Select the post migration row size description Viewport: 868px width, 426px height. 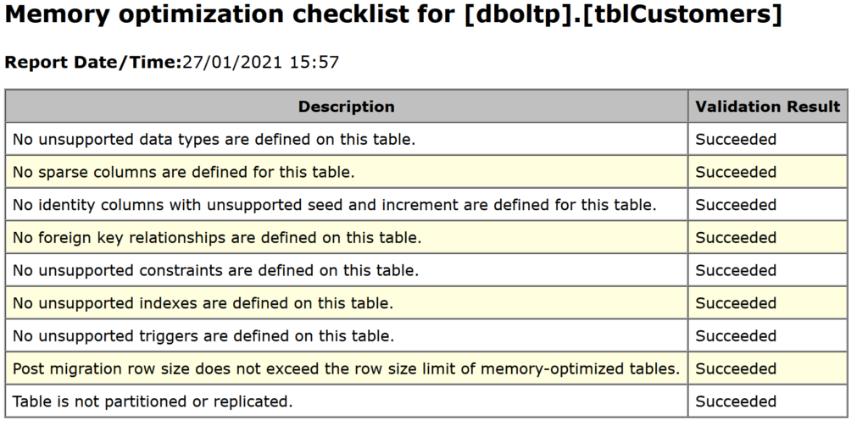(347, 368)
